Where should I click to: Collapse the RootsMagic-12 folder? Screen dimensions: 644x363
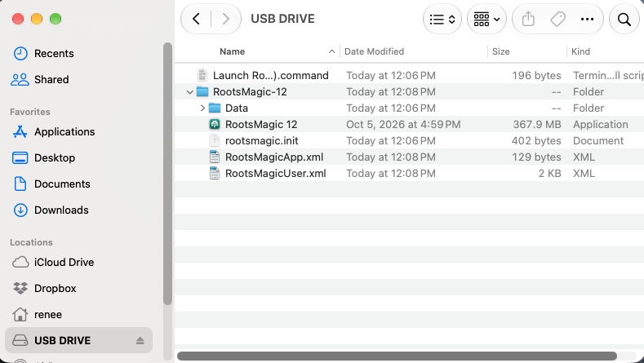pos(189,92)
